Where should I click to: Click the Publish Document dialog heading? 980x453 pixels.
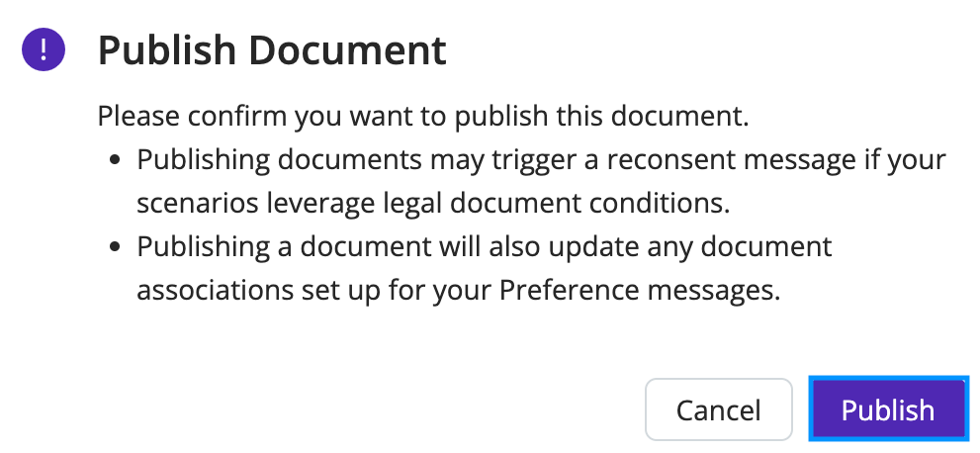click(x=272, y=50)
